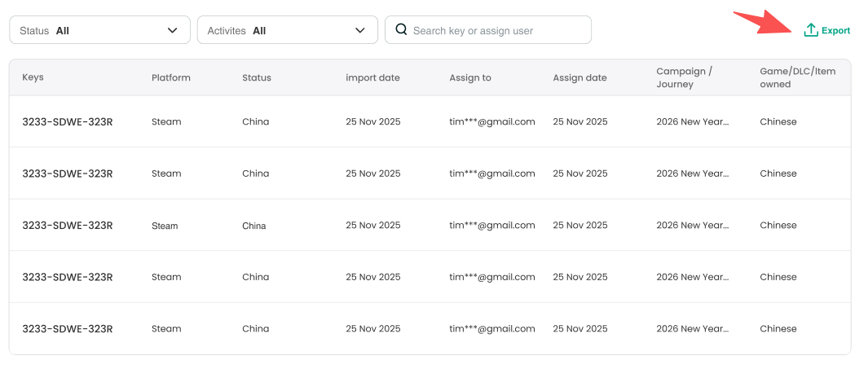
Task: Click the chevron arrow in Activites filter
Action: pos(360,30)
